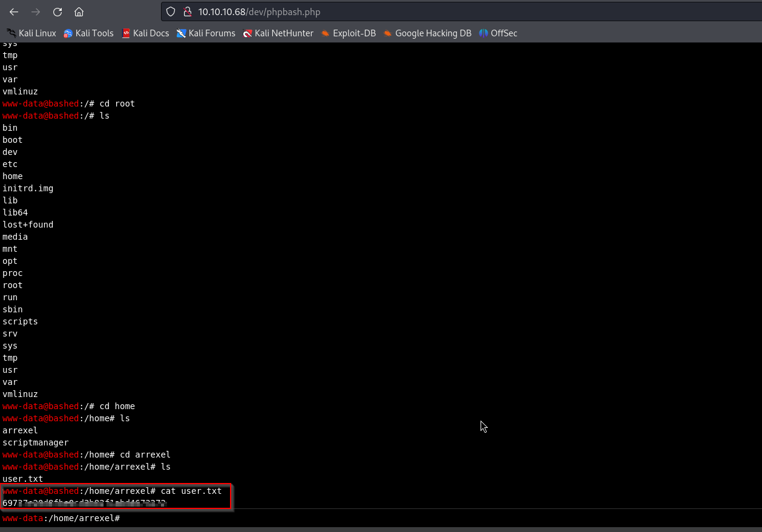Open Google Hacking DB bookmark
The width and height of the screenshot is (762, 532).
[427, 33]
